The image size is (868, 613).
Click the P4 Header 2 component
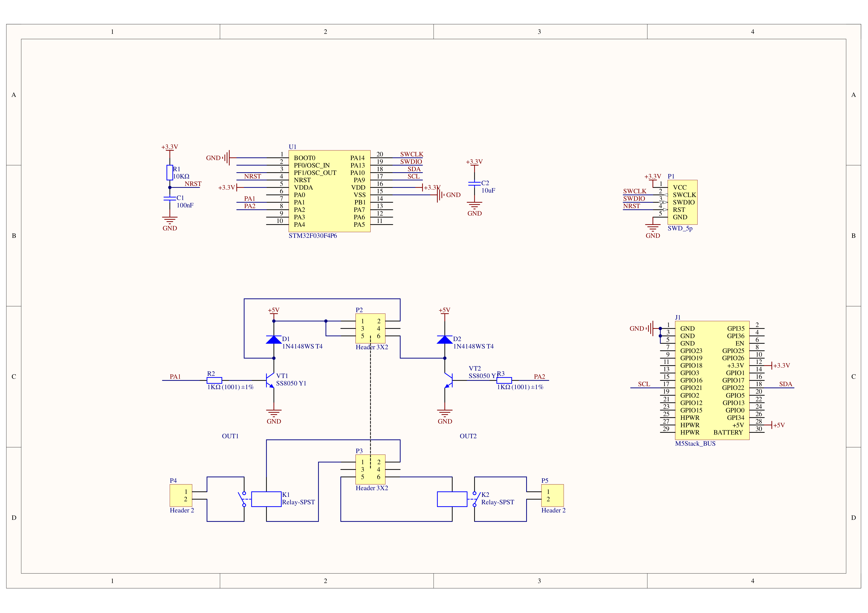point(181,496)
